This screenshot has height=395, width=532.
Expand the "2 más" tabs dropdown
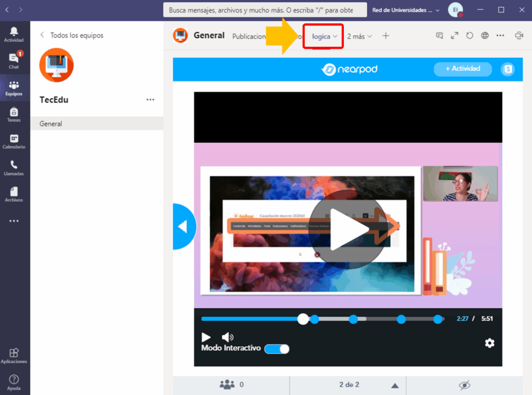(x=360, y=36)
